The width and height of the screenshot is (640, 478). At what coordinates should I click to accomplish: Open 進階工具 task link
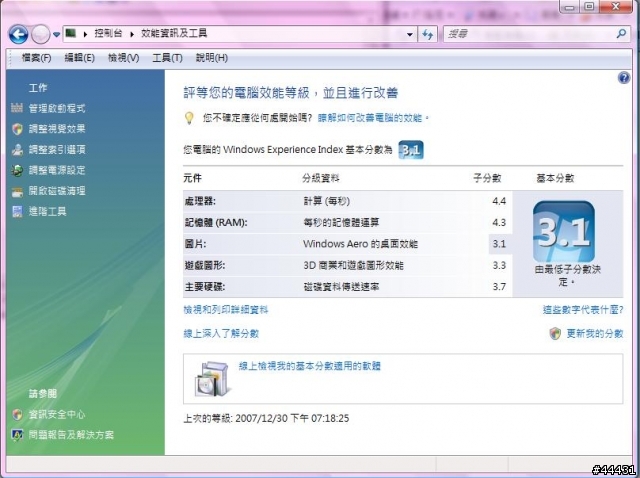point(47,211)
